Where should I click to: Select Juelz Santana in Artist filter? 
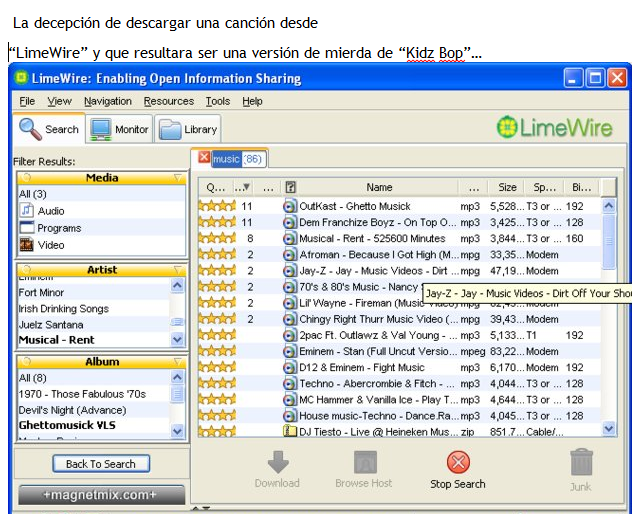click(x=51, y=325)
